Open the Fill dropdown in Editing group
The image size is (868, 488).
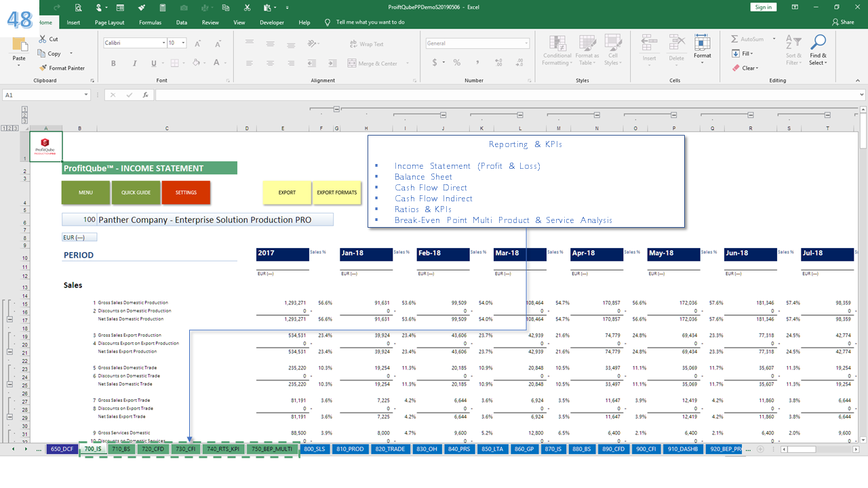[x=743, y=54]
